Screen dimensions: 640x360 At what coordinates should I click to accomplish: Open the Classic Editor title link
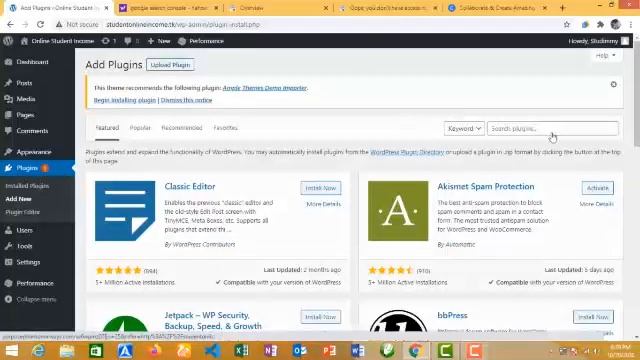tap(190, 186)
